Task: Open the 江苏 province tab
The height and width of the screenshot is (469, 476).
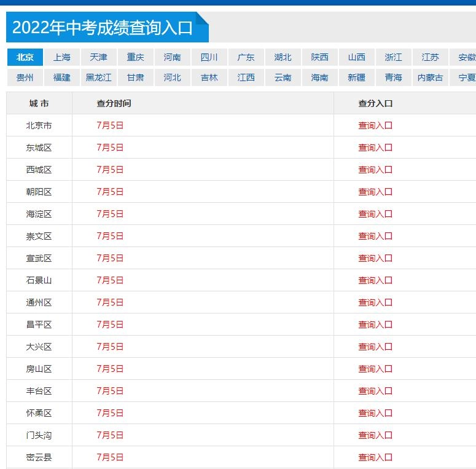Action: click(x=430, y=57)
